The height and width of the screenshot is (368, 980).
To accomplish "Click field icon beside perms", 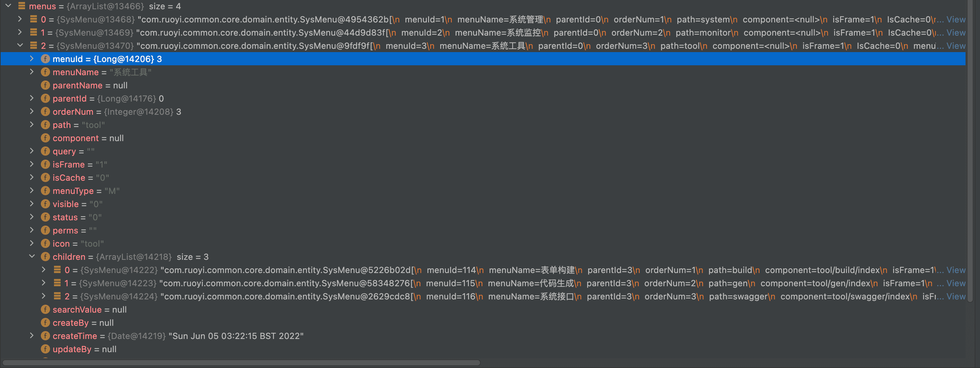I will click(45, 230).
